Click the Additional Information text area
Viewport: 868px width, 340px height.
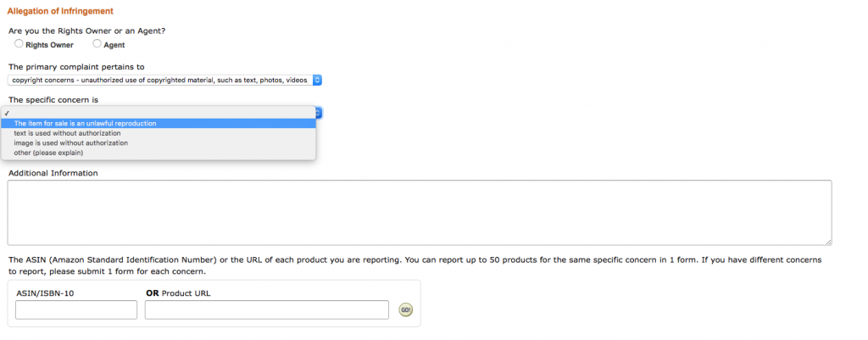tap(419, 213)
